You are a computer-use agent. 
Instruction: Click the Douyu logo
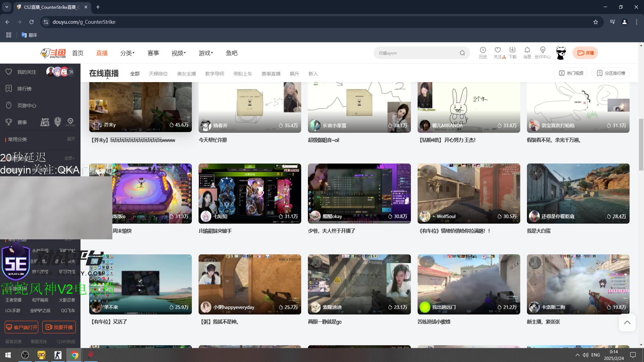(53, 53)
